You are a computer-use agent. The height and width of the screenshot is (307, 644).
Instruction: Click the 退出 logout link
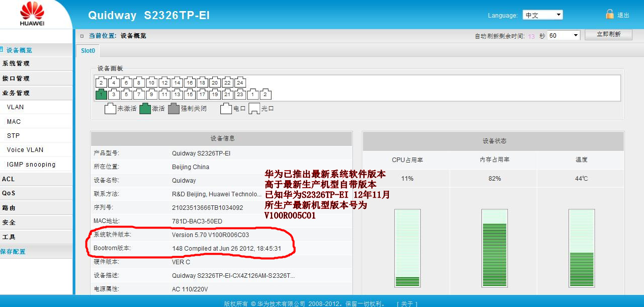[x=623, y=15]
